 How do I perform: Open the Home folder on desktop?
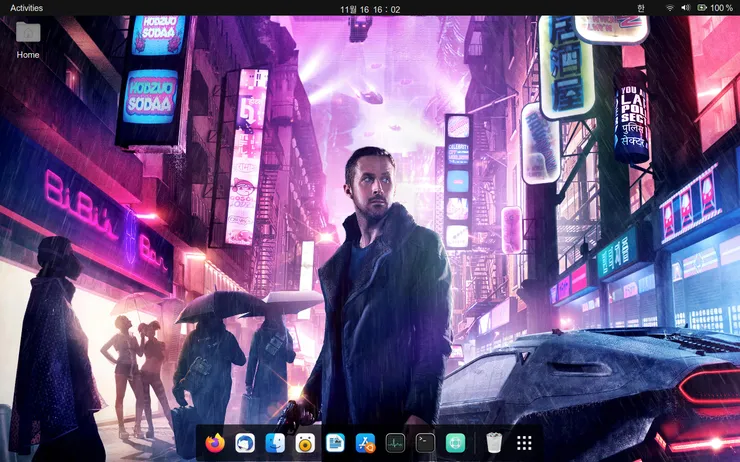[28, 41]
